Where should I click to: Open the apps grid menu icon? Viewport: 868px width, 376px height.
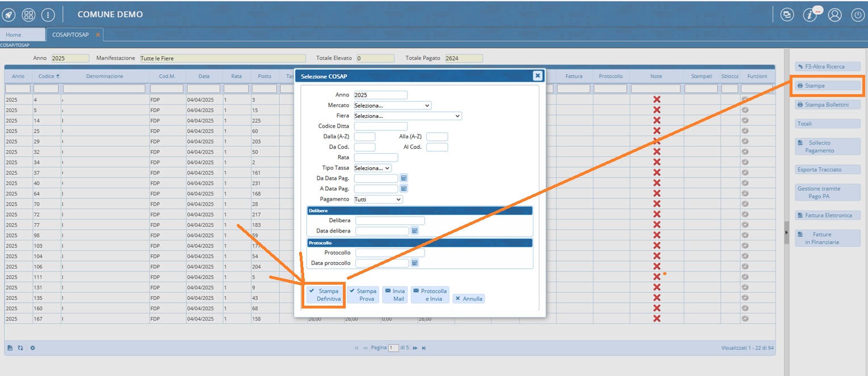pyautogui.click(x=28, y=14)
